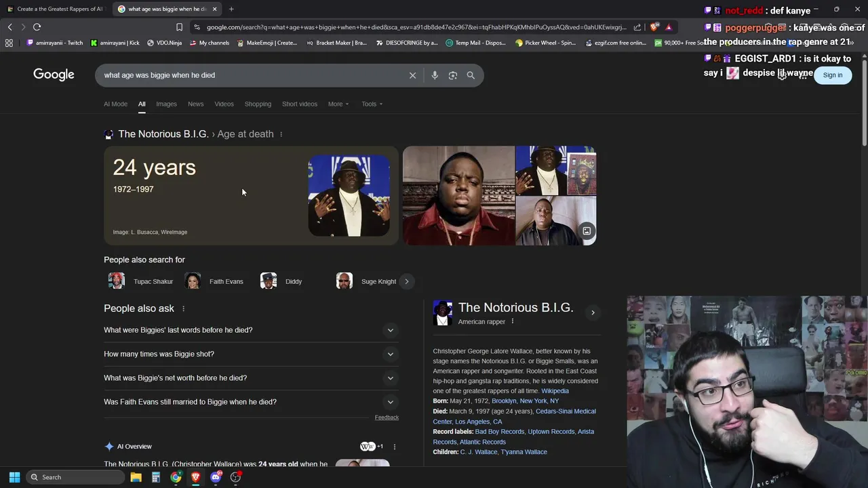Open 'amirrayanii - Twitch' bookmark
868x488 pixels.
tap(54, 43)
